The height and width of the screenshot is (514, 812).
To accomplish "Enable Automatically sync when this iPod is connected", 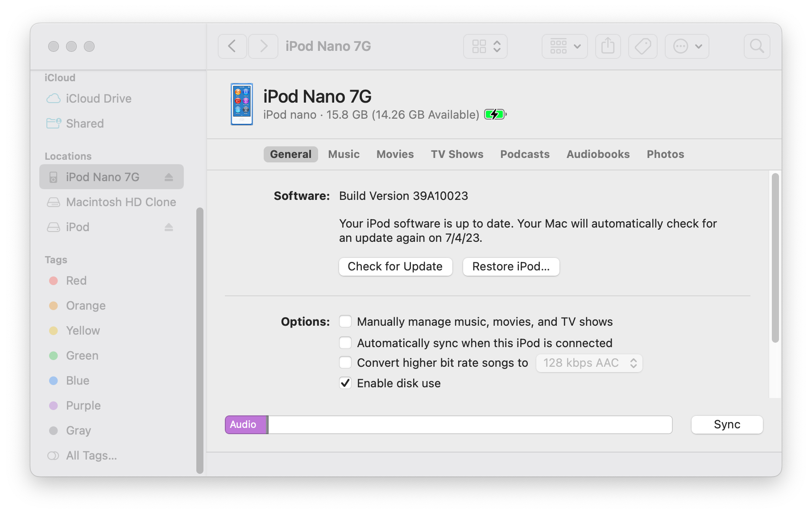I will [x=345, y=343].
